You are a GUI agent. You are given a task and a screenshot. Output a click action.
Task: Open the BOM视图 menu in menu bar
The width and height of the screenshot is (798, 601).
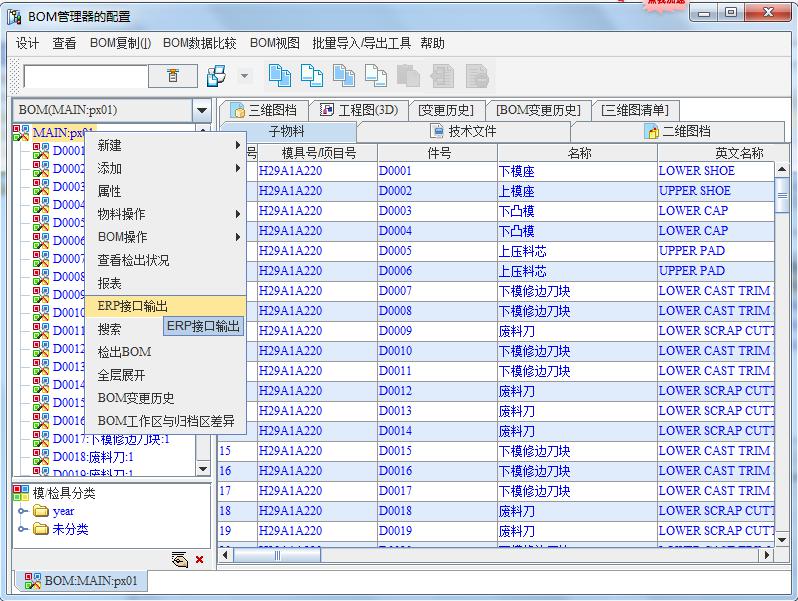tap(274, 43)
